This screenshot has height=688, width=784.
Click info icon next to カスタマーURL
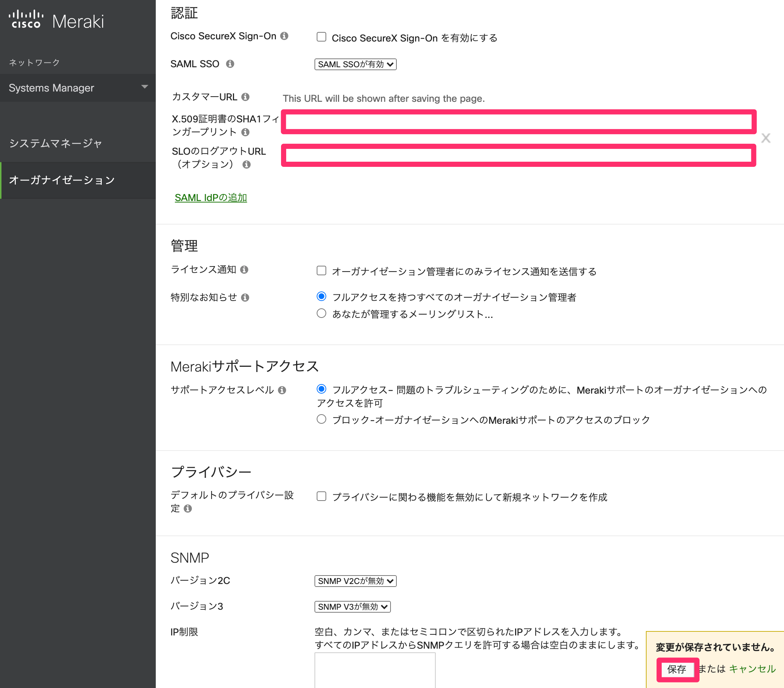pos(245,97)
